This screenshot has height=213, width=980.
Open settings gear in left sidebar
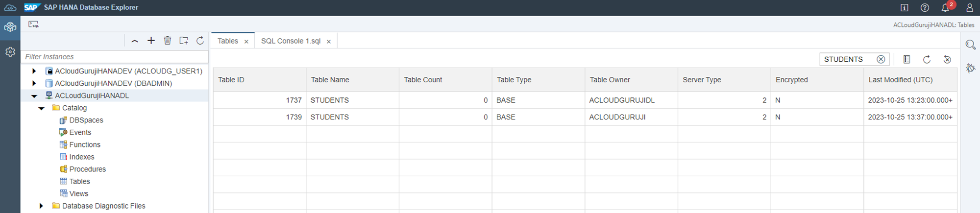[x=10, y=52]
